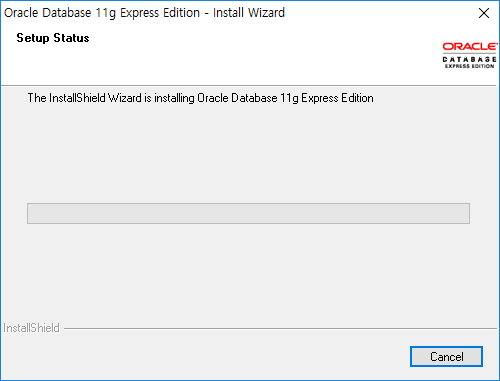Click the gray InstallShield label
The image size is (500, 381).
tap(31, 328)
